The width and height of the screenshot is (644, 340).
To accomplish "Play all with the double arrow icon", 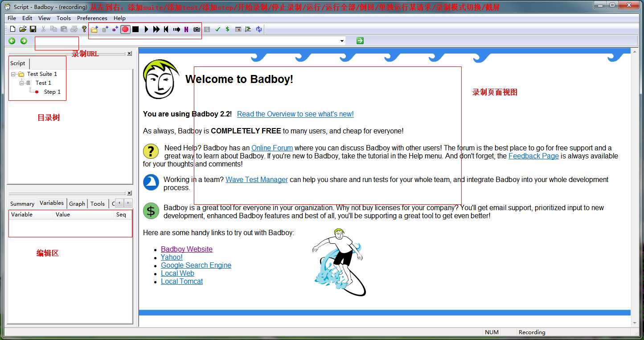I will pyautogui.click(x=156, y=29).
